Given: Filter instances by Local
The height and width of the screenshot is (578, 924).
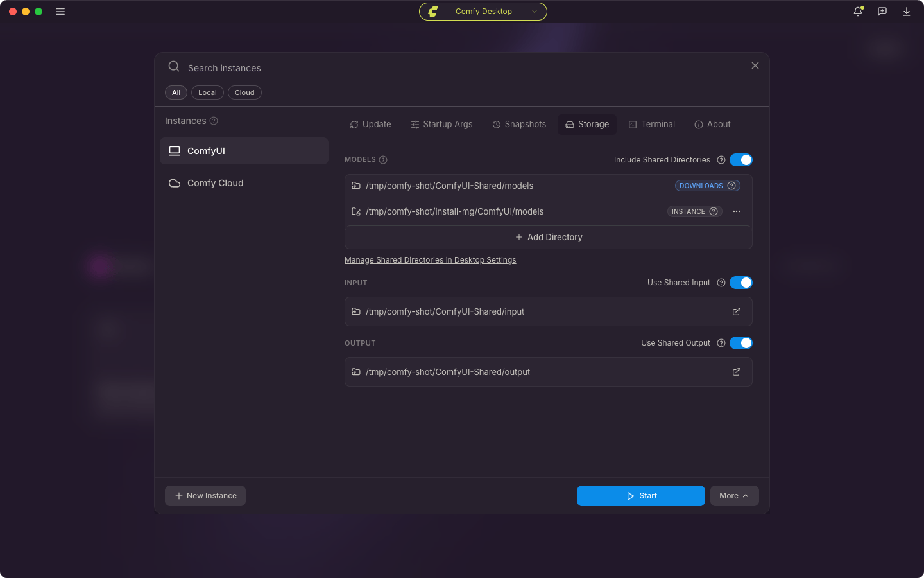Looking at the screenshot, I should (207, 92).
